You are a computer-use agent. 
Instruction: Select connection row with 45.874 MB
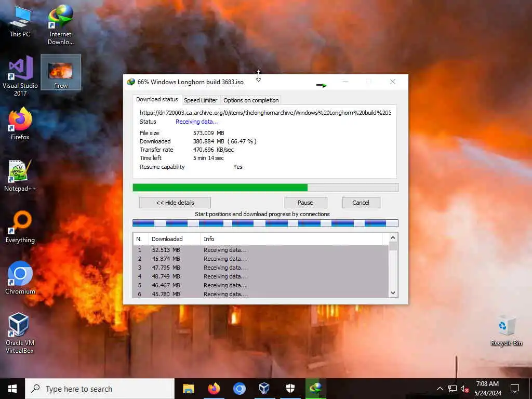pyautogui.click(x=261, y=259)
